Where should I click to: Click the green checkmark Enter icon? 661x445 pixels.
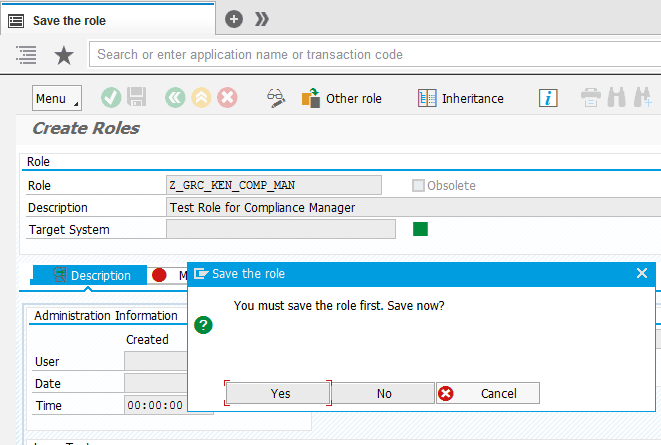pos(111,98)
